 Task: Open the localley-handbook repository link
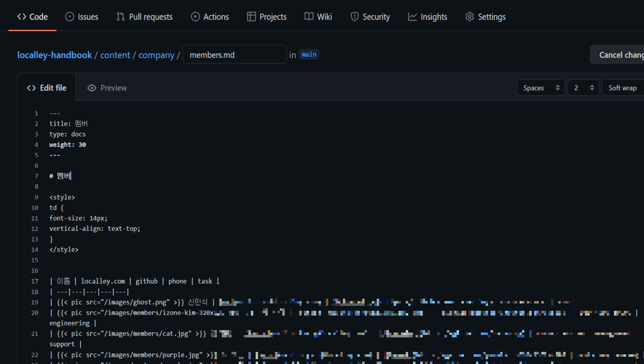tap(54, 55)
